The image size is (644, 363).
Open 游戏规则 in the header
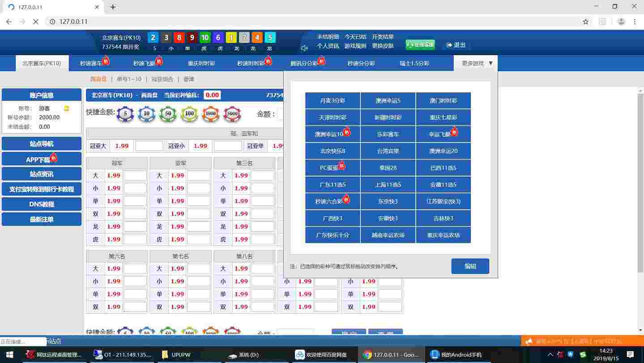click(x=355, y=46)
